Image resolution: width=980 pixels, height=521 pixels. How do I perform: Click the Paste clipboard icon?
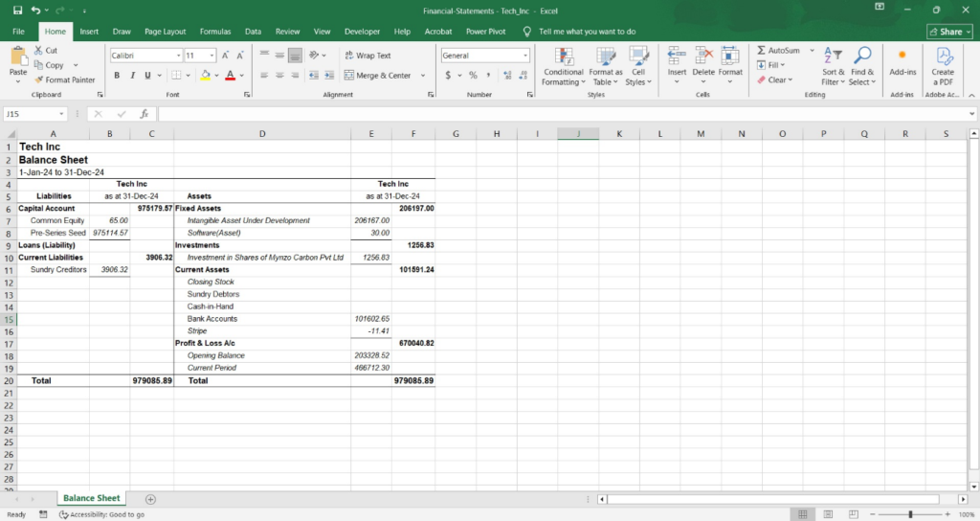point(18,57)
